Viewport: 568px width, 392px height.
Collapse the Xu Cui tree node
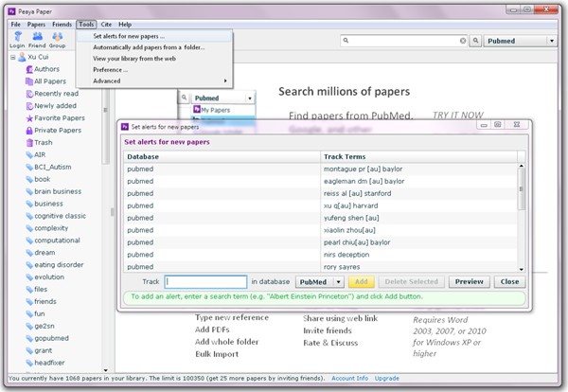click(x=13, y=57)
